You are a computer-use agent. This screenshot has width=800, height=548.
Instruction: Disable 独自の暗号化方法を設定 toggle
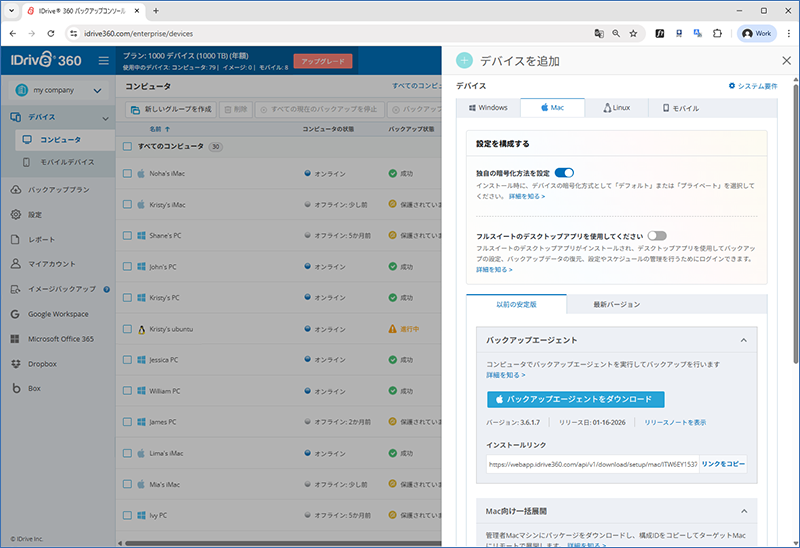coord(564,173)
